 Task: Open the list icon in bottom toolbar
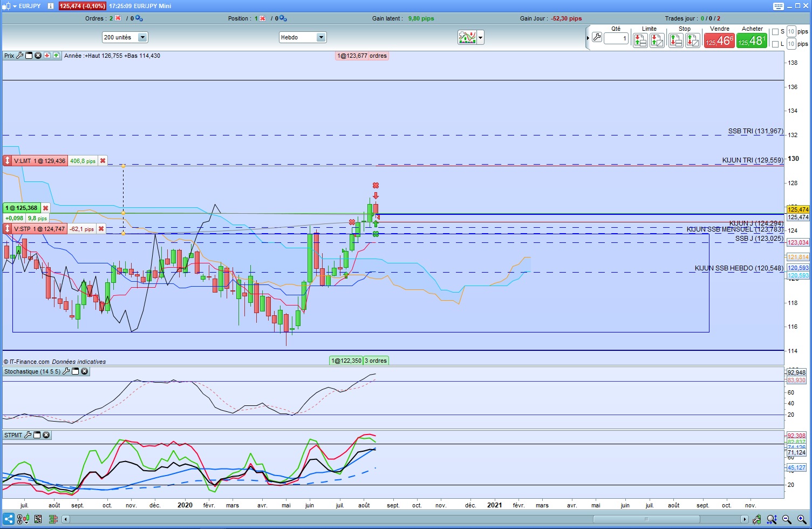coord(38,519)
